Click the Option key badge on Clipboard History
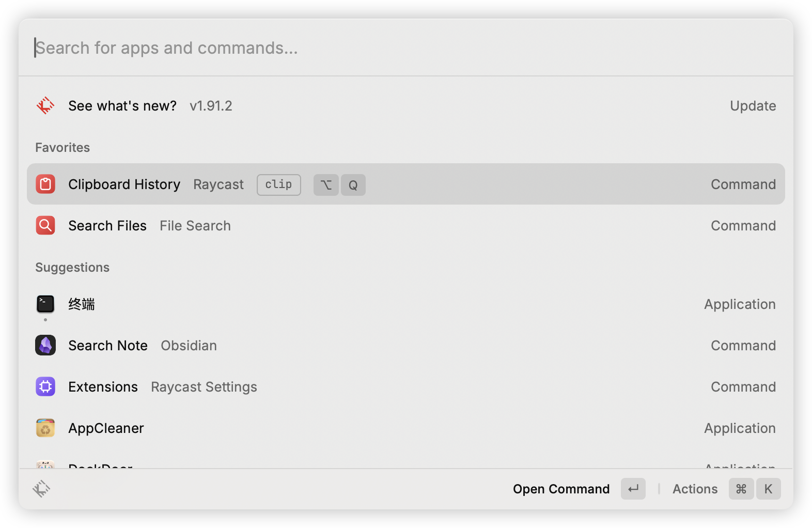The image size is (812, 528). pos(326,184)
